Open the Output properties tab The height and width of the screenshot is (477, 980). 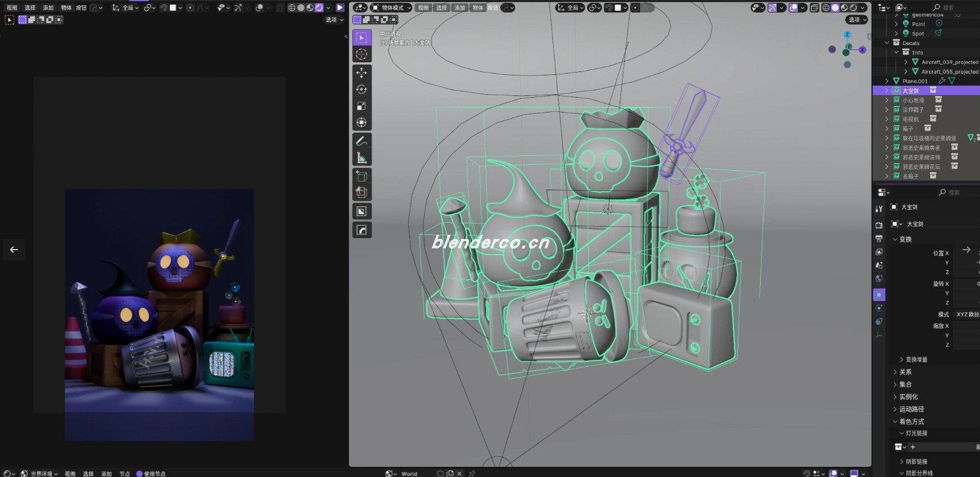pos(879,238)
